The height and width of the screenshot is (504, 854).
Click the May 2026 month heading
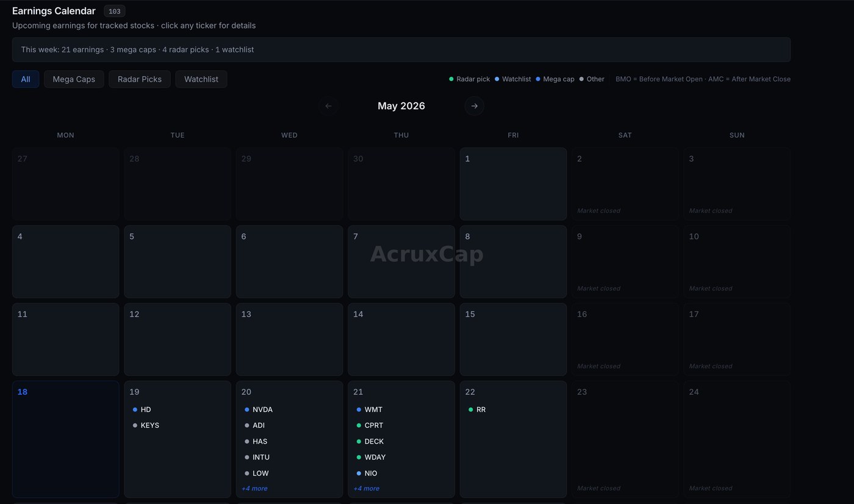pos(401,106)
